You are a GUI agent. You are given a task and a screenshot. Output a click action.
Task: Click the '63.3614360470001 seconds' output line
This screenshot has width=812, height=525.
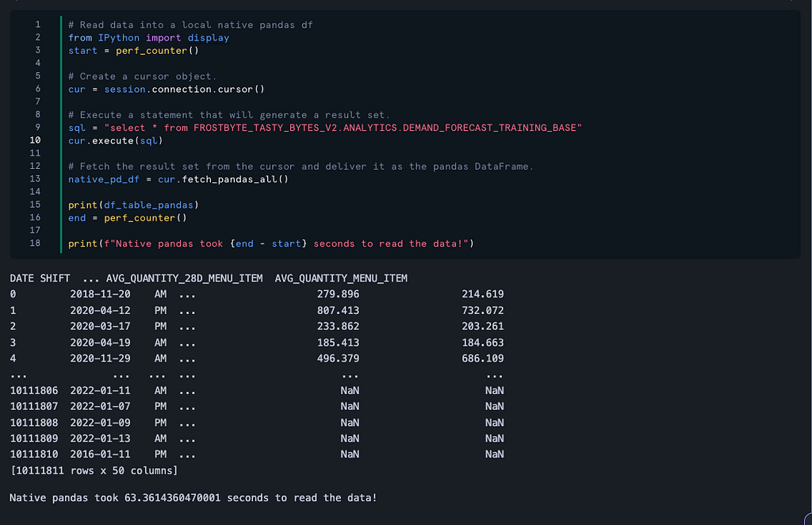tap(193, 497)
